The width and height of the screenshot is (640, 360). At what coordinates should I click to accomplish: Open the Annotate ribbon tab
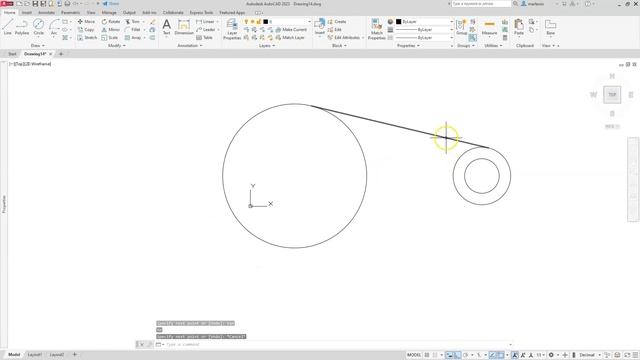pyautogui.click(x=46, y=13)
